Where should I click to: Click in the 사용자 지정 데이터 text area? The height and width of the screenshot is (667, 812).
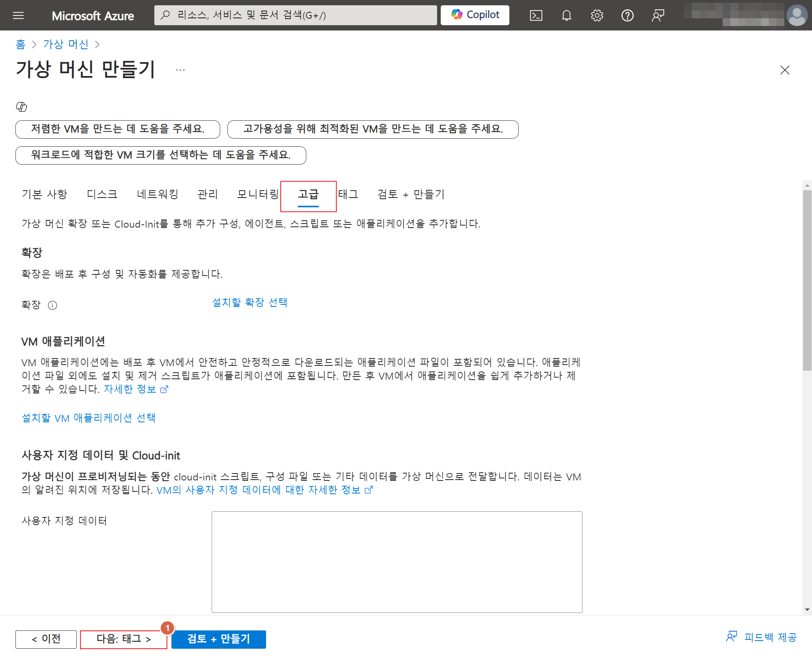396,562
